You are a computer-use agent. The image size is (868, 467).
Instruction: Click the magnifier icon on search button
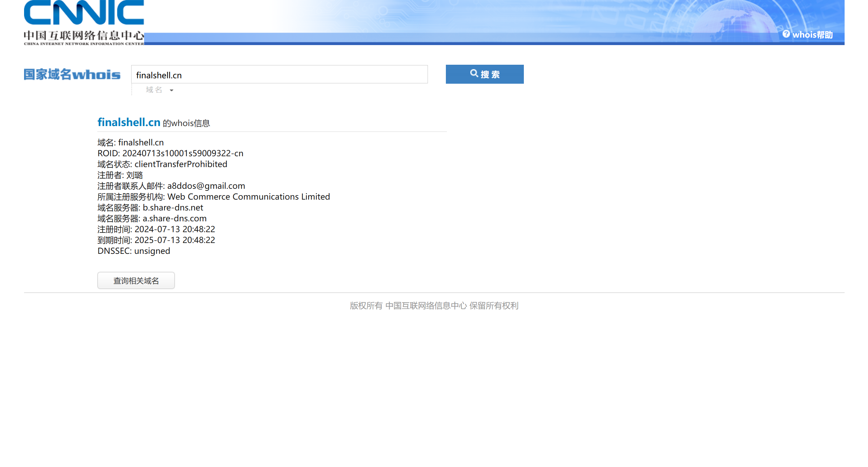tap(474, 73)
